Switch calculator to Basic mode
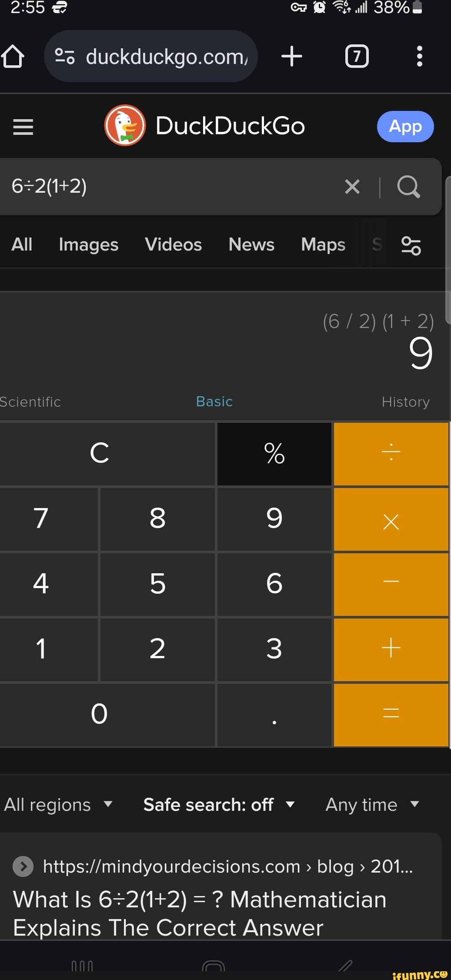This screenshot has height=980, width=451. point(214,401)
